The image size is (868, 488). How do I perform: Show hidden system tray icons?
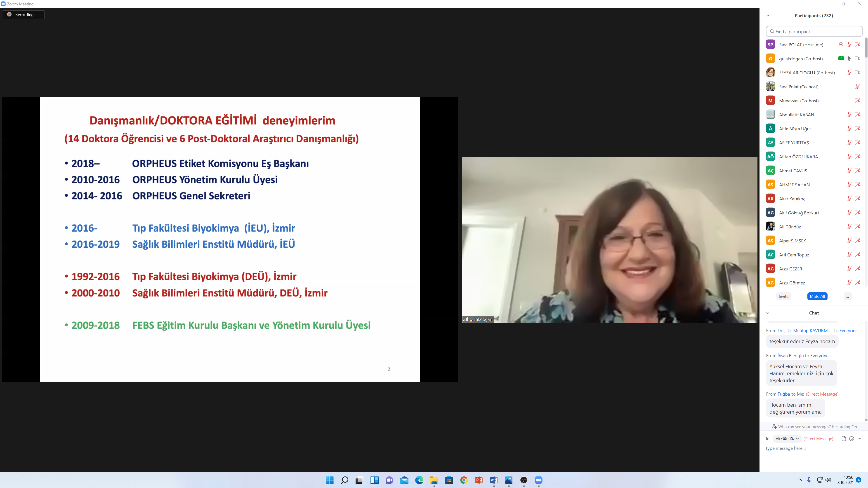[800, 480]
